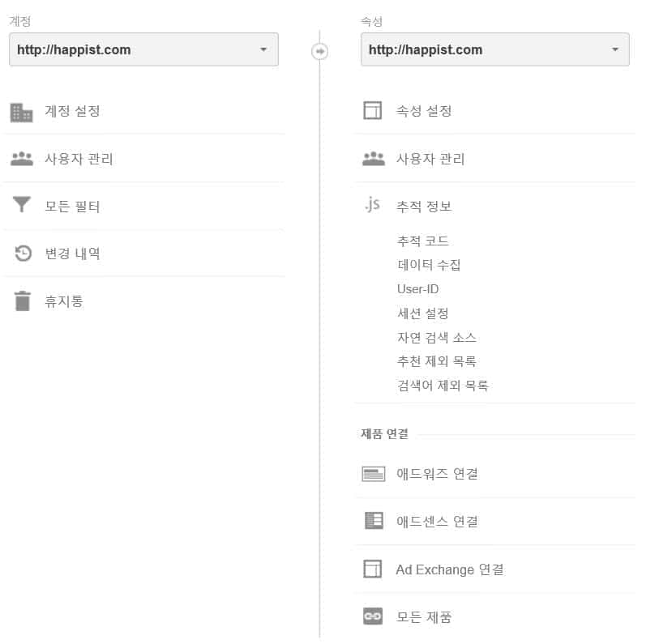659x644 pixels.
Task: Open the 계정 http://happist.com dropdown
Action: click(x=143, y=49)
